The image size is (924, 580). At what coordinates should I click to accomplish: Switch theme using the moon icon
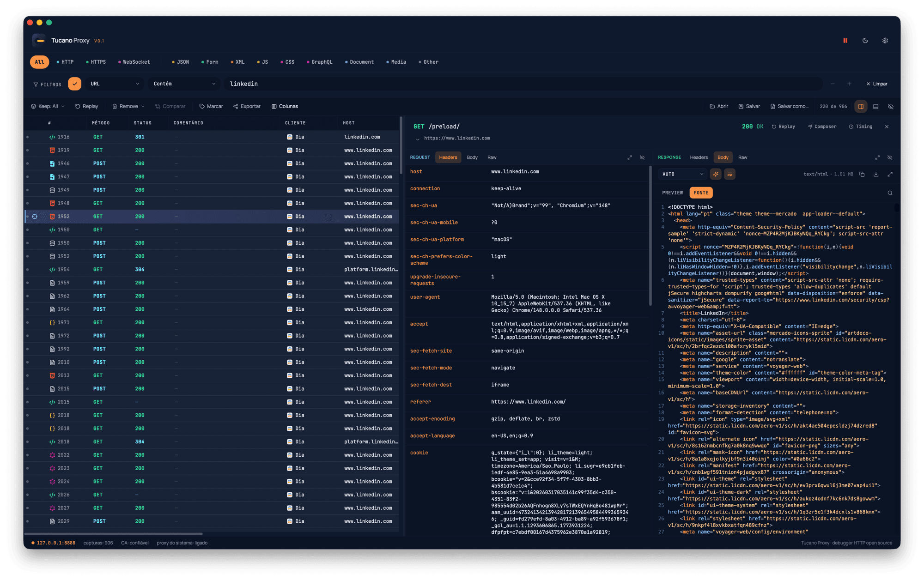[x=865, y=41]
